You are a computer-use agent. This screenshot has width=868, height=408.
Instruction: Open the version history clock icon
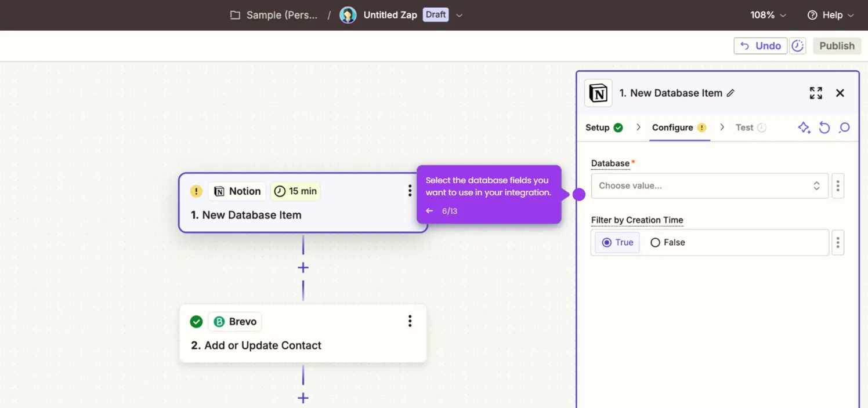click(798, 46)
